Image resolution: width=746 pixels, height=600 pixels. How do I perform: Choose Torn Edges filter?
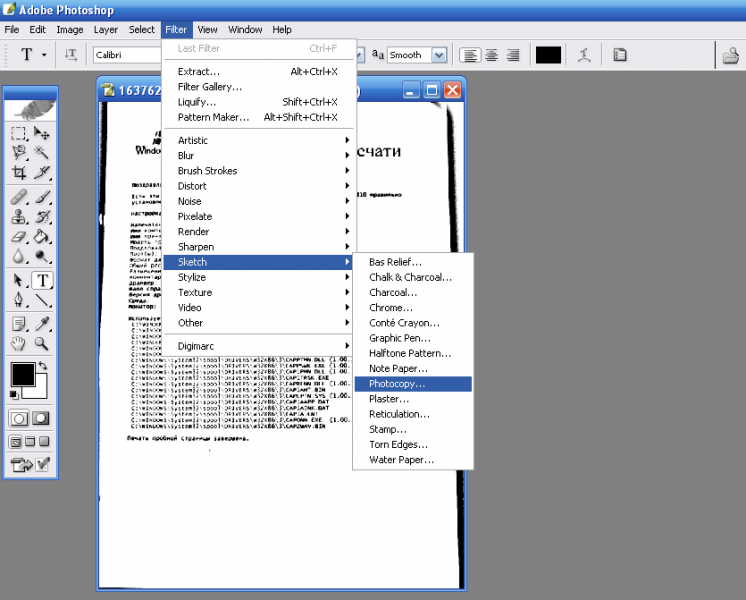point(413,445)
